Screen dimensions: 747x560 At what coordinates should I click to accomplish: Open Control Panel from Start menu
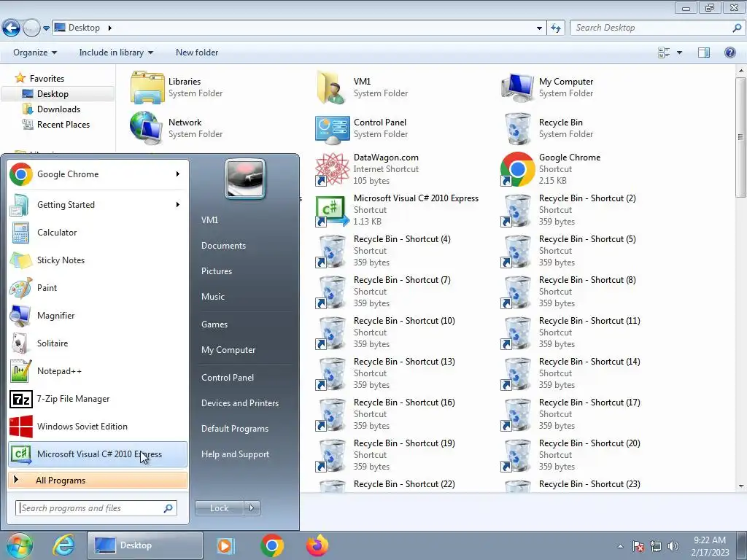pyautogui.click(x=228, y=378)
